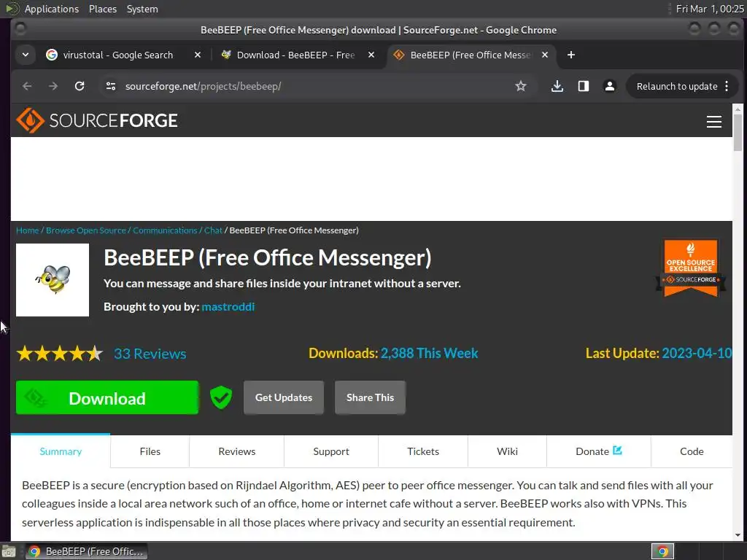Image resolution: width=747 pixels, height=560 pixels.
Task: Expand the tab search dropdown
Action: tap(26, 55)
